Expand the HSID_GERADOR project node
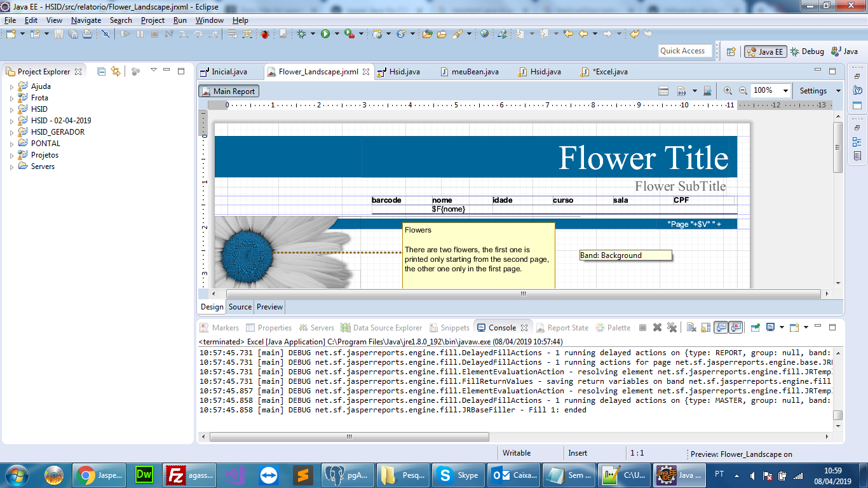The width and height of the screenshot is (868, 488). tap(11, 132)
